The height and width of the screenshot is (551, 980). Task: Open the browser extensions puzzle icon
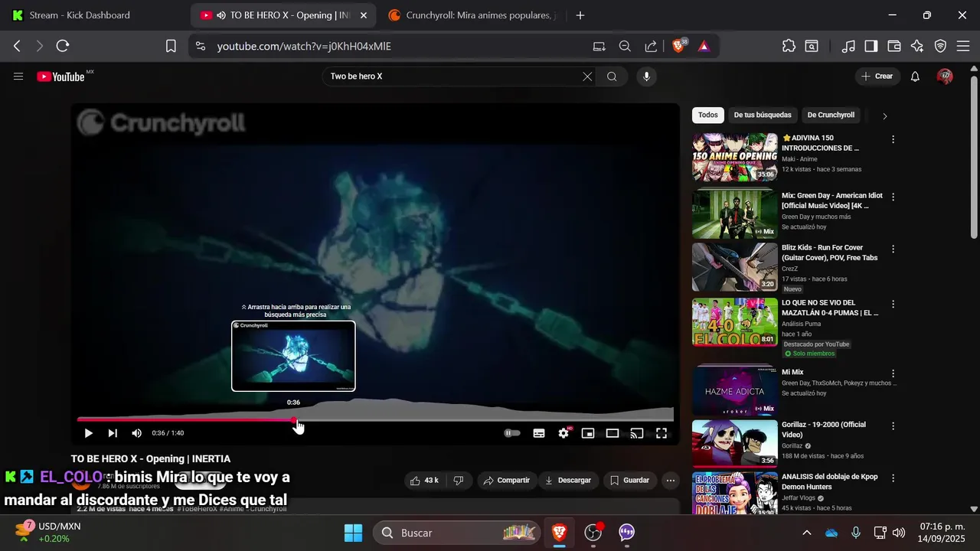(789, 46)
